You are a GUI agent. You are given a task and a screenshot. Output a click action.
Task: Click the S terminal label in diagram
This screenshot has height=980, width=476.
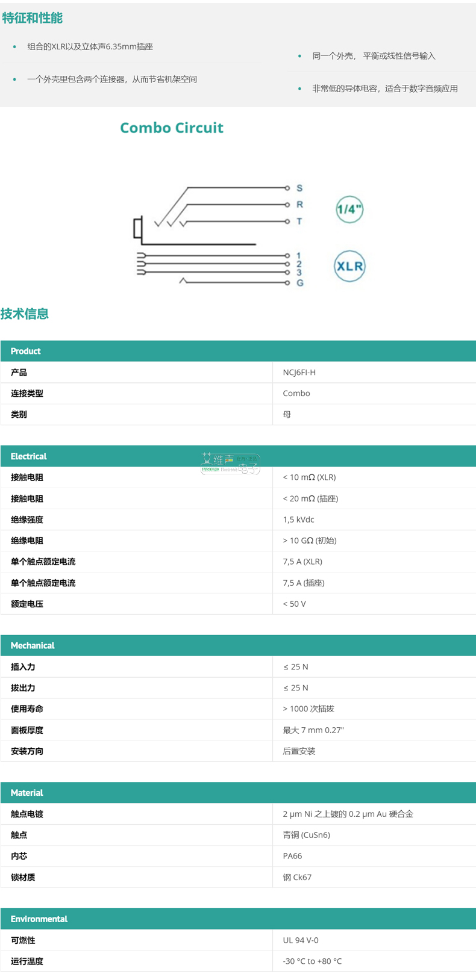pos(299,188)
